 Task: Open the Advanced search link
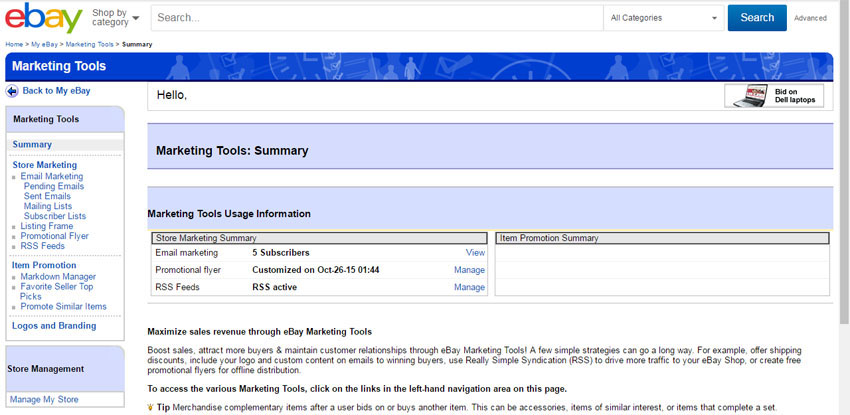pyautogui.click(x=810, y=18)
